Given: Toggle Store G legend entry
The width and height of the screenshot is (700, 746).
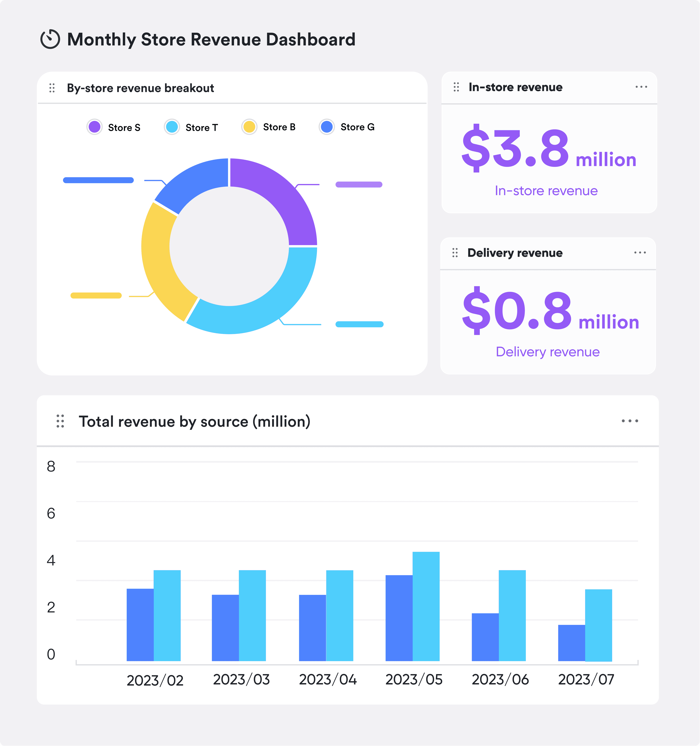Looking at the screenshot, I should point(347,127).
